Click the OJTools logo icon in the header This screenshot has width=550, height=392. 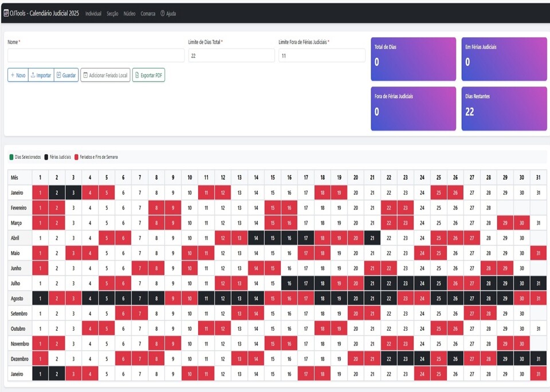pos(6,13)
